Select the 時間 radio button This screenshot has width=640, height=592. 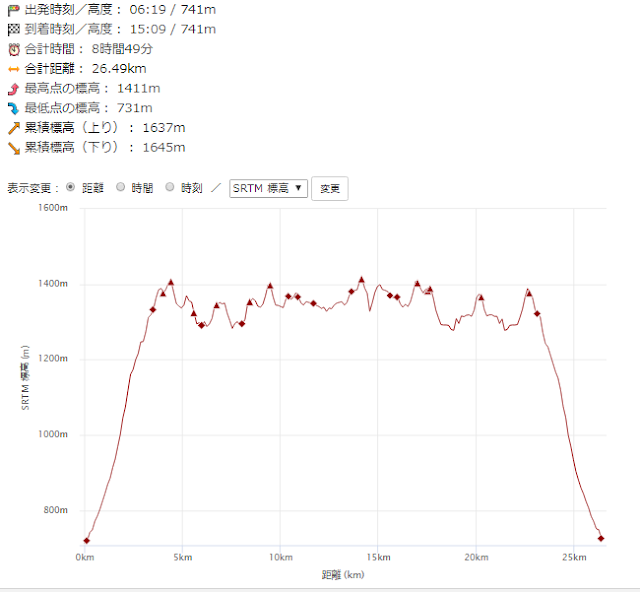[x=120, y=187]
